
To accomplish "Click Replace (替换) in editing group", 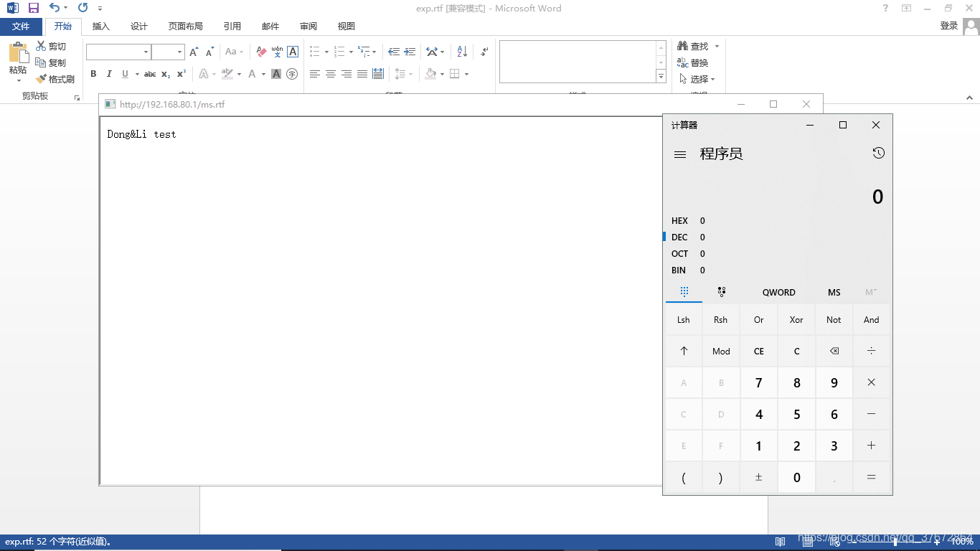I will [693, 63].
